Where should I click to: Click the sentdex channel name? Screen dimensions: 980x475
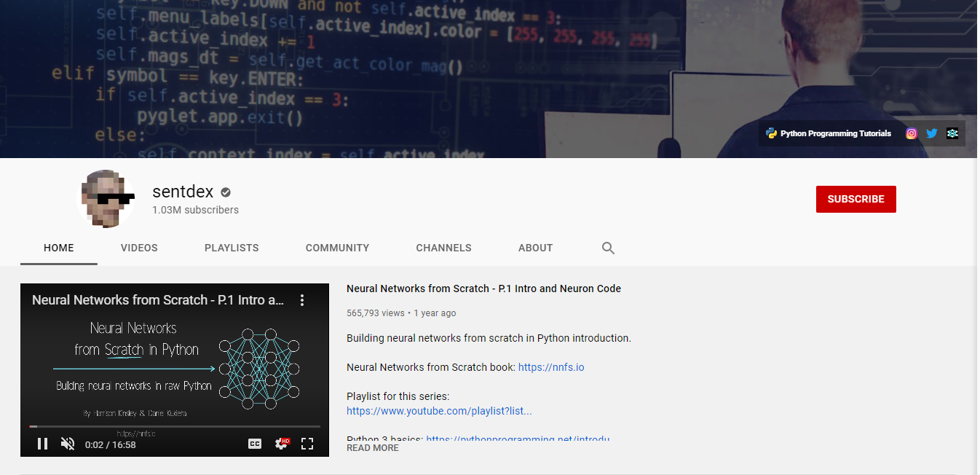183,192
